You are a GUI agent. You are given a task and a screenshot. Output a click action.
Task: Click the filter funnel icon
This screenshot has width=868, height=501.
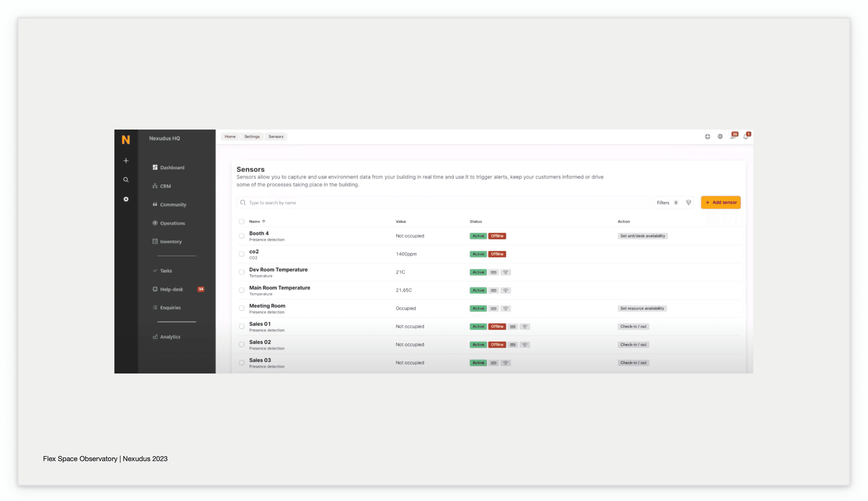click(x=688, y=203)
